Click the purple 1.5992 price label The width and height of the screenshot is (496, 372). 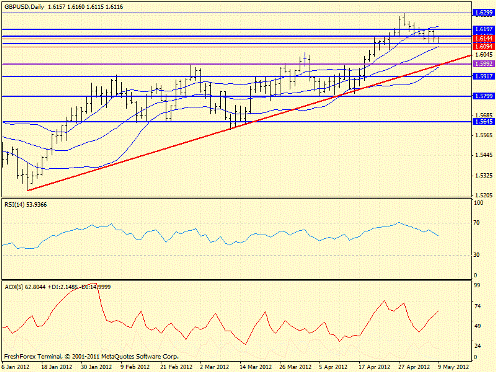[x=483, y=64]
